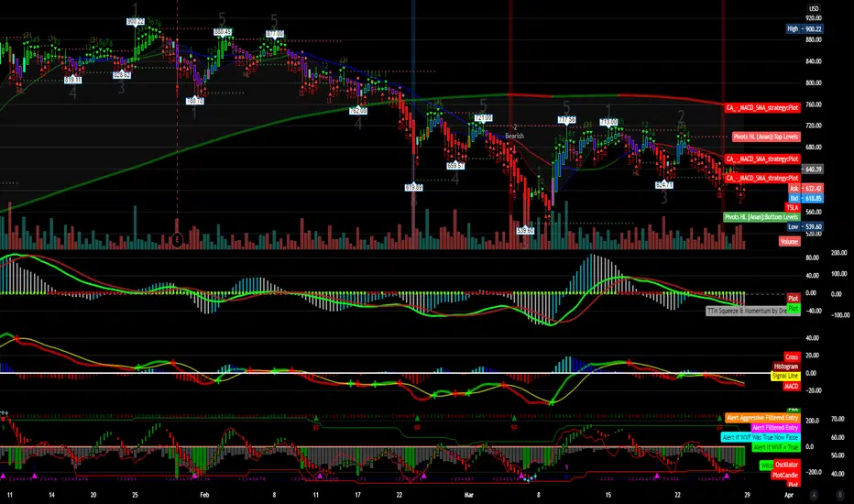Select the Volume indicator label
The width and height of the screenshot is (854, 504).
[x=789, y=241]
